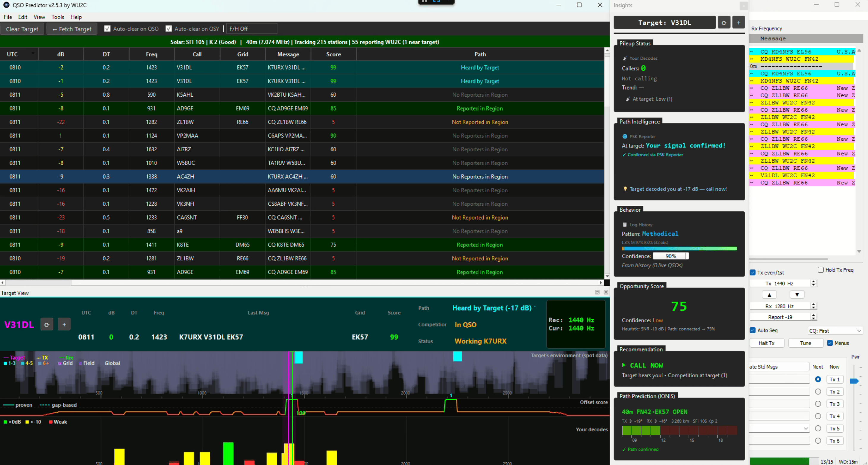Click the Clear Target button
Viewport: 868px width, 465px height.
pos(22,29)
